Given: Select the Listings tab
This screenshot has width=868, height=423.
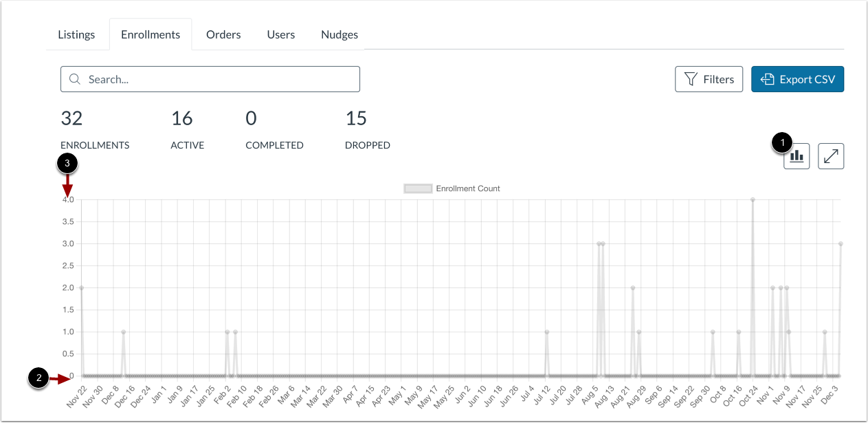Looking at the screenshot, I should tap(76, 34).
